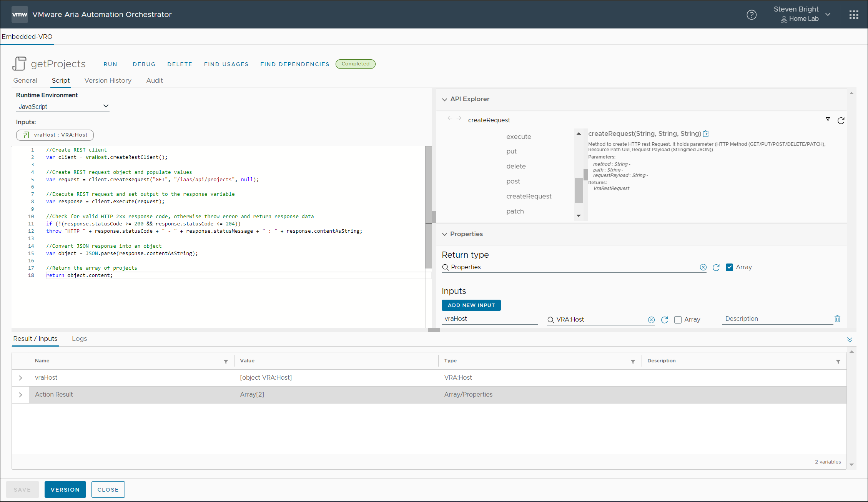The width and height of the screenshot is (868, 502).
Task: Open the Logs tab
Action: coord(79,339)
